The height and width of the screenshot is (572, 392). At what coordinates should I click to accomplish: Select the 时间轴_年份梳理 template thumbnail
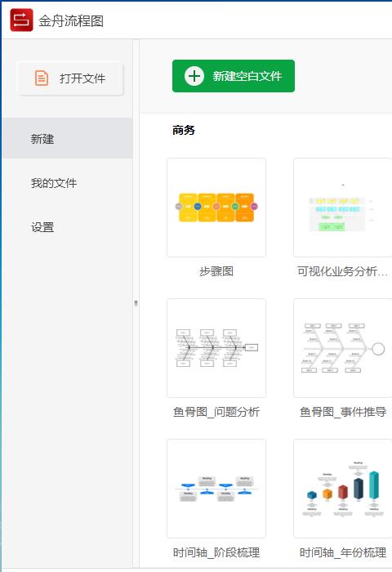point(343,489)
